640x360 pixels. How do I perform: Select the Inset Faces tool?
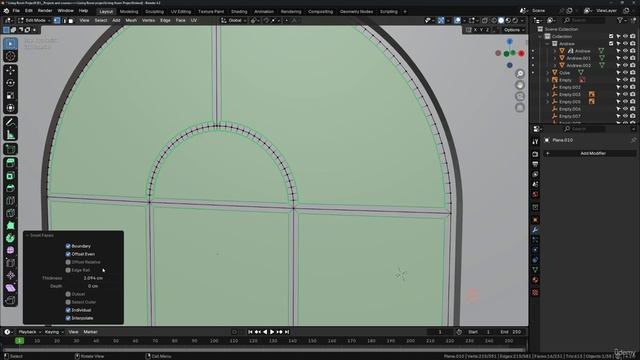11,176
